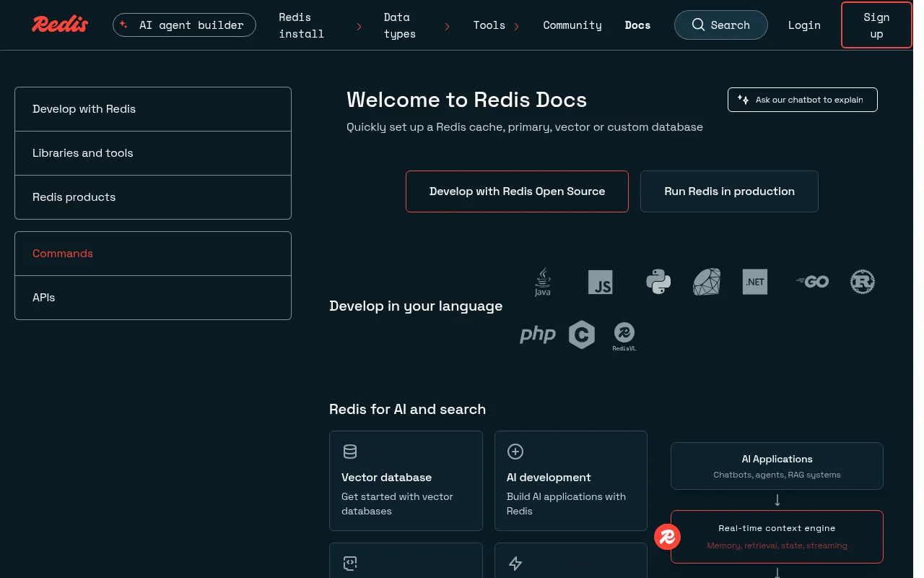
Task: Click the Sign up button
Action: click(876, 25)
